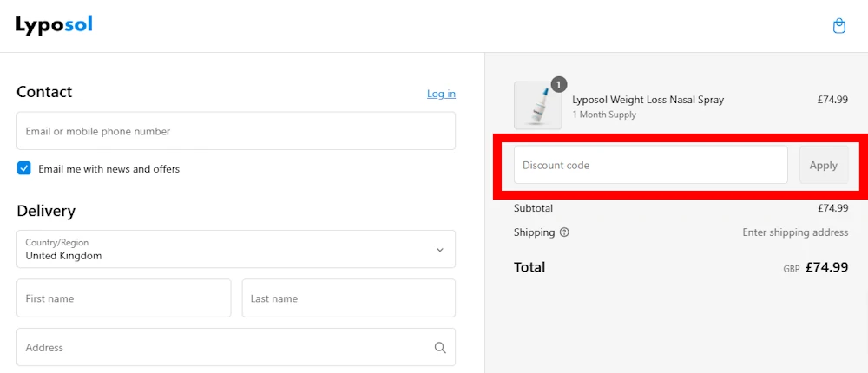Click the Apply discount button
This screenshot has width=868, height=373.
point(824,165)
